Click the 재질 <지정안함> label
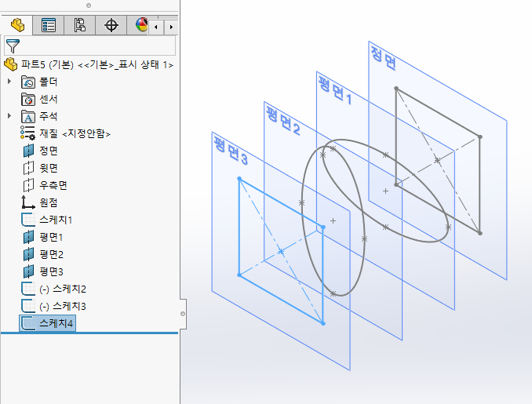The image size is (532, 404). tap(75, 133)
